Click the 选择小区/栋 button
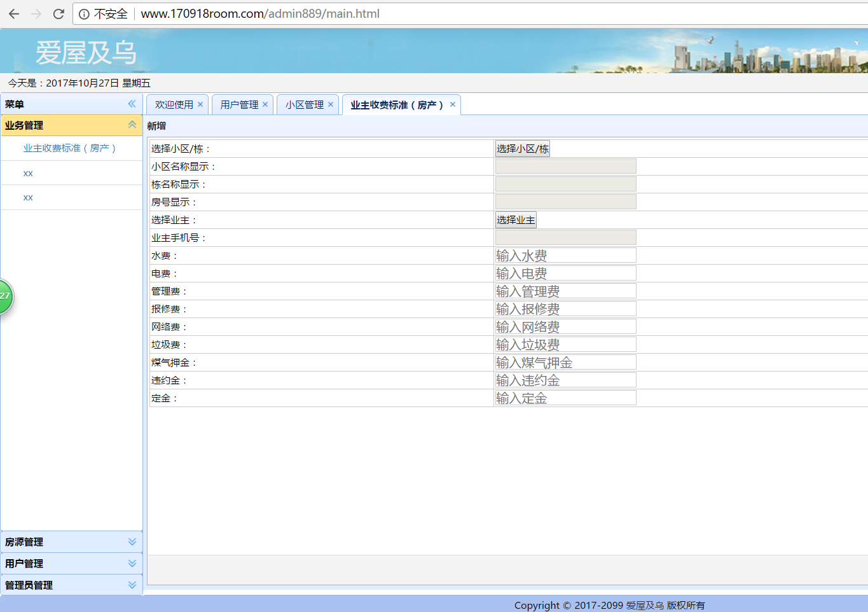Image resolution: width=868 pixels, height=612 pixels. pyautogui.click(x=523, y=149)
